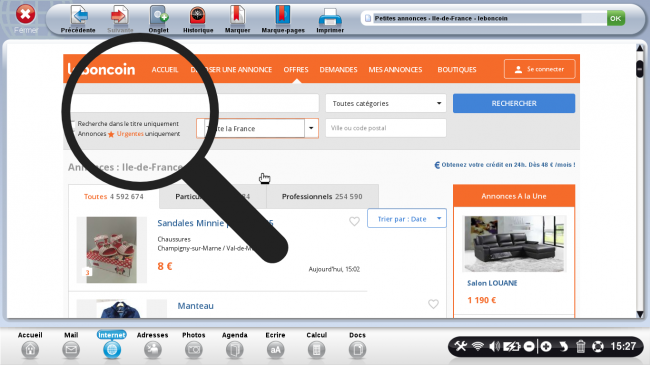Click the vertical scrollbar thumb
650x365 pixels.
(640, 68)
